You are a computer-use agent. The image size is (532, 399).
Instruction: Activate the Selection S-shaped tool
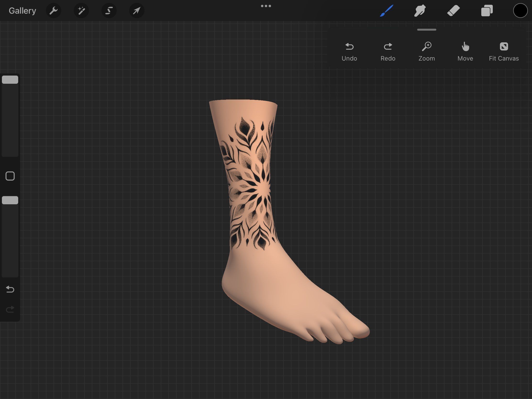(x=109, y=11)
